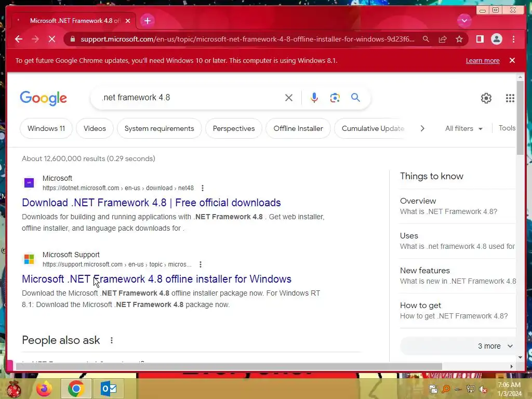532x399 pixels.
Task: Close the Microsoft .NET Framework 4.8 tab
Action: [128, 21]
